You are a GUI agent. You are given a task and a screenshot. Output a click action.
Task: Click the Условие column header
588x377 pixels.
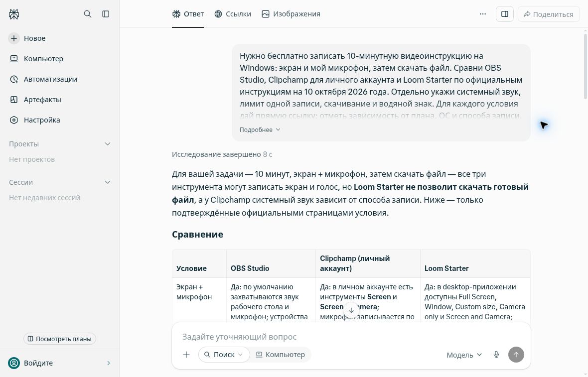191,268
